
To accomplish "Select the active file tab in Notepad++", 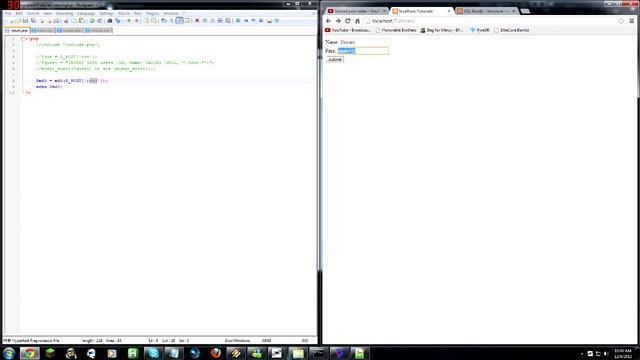I will 17,31.
